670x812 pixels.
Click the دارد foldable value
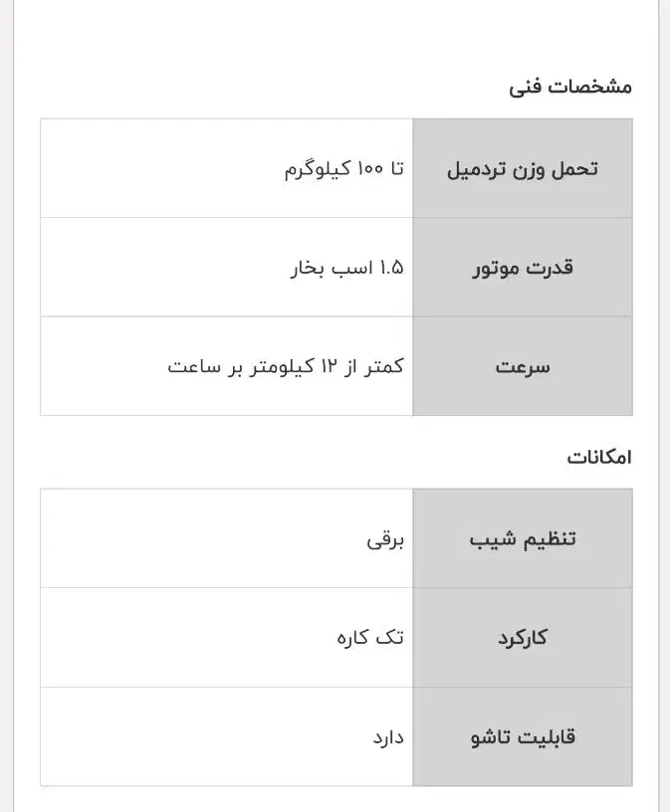click(x=387, y=737)
